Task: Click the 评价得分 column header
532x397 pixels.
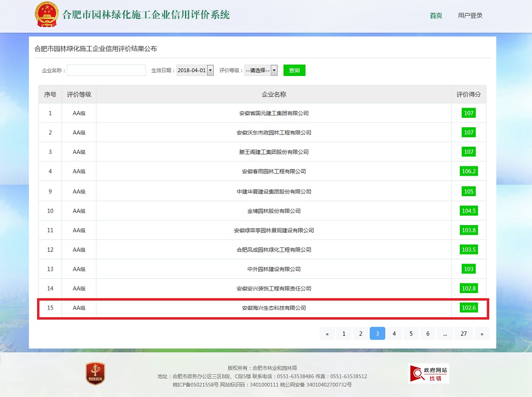Action: click(468, 95)
